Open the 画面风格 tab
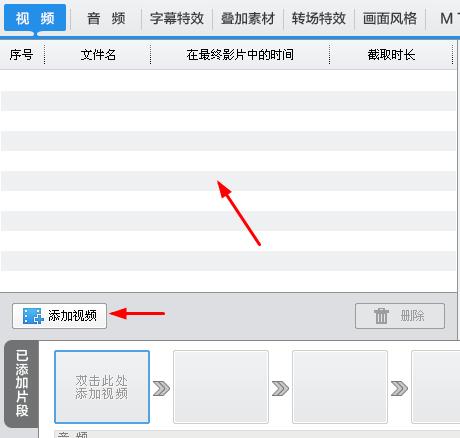Viewport: 460px width, 438px height. (390, 18)
